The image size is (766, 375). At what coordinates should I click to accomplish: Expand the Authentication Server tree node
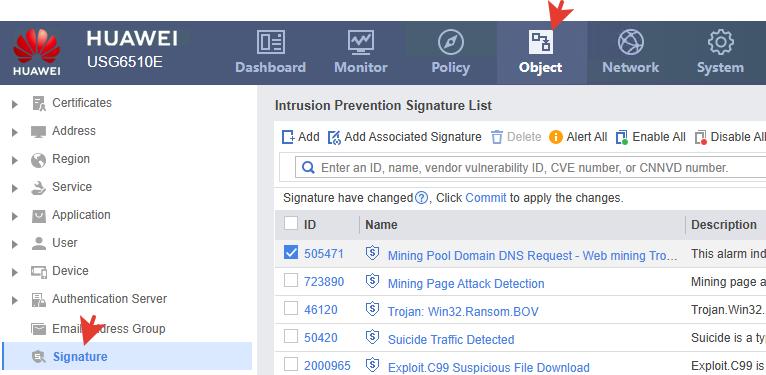point(15,300)
